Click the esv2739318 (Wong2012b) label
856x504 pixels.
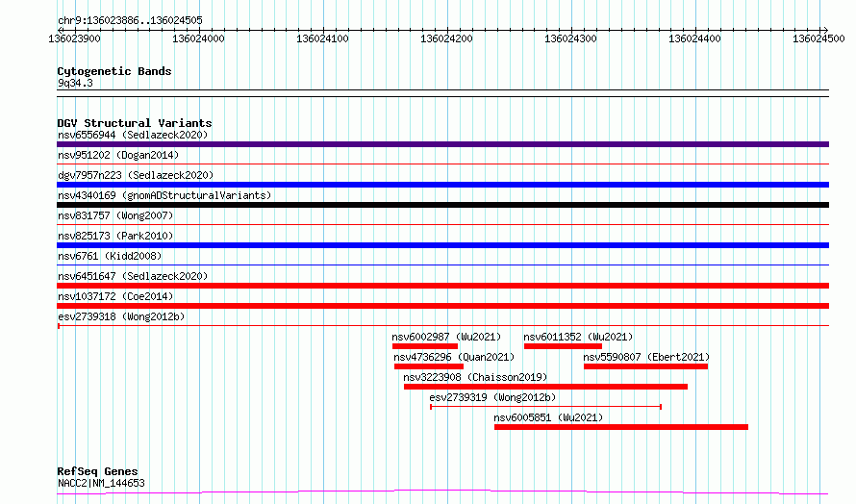point(121,316)
